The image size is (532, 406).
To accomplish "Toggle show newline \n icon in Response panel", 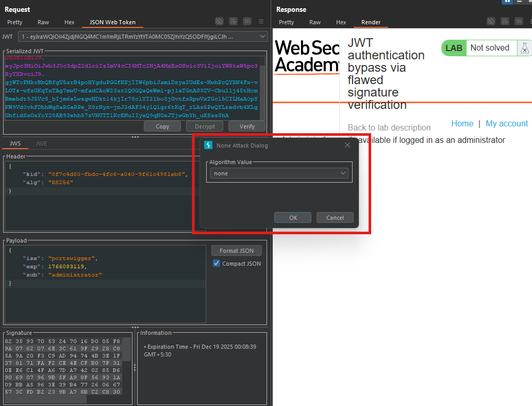I will (519, 21).
